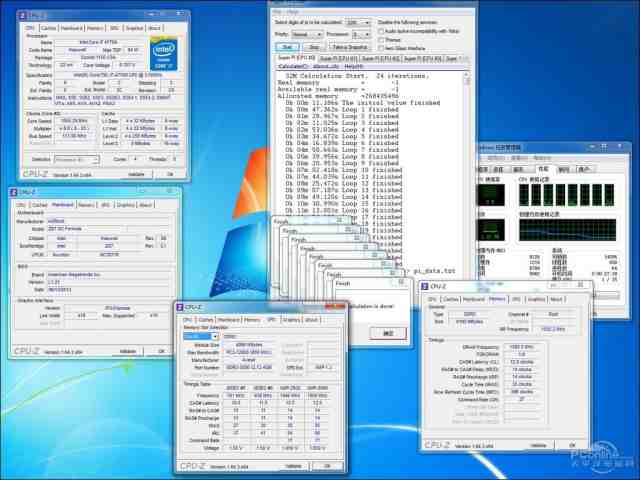Click 'The initial value finished' line
Viewport: 640px width, 480px height.
point(363,103)
